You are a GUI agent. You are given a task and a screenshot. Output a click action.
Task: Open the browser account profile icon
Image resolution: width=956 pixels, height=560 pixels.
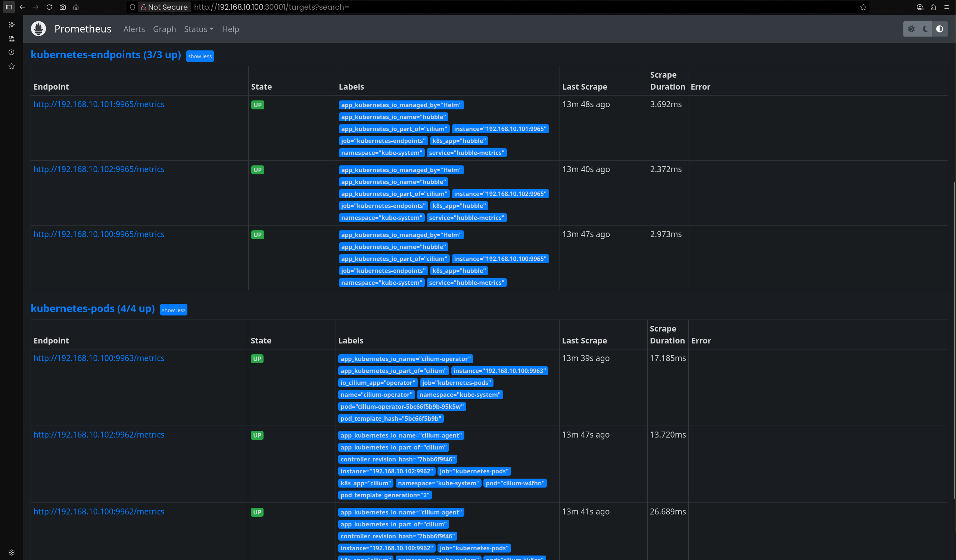point(919,7)
